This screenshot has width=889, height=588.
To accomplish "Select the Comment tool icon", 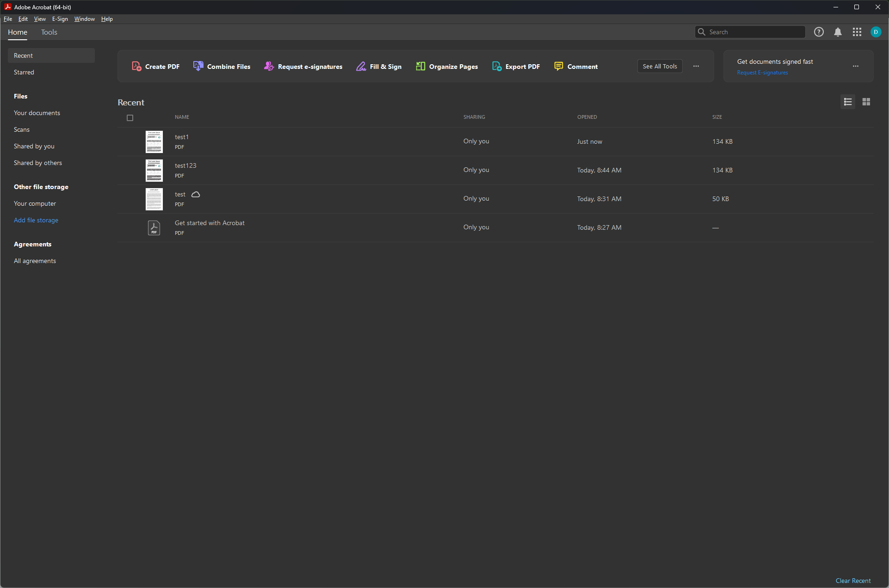I will pyautogui.click(x=559, y=67).
